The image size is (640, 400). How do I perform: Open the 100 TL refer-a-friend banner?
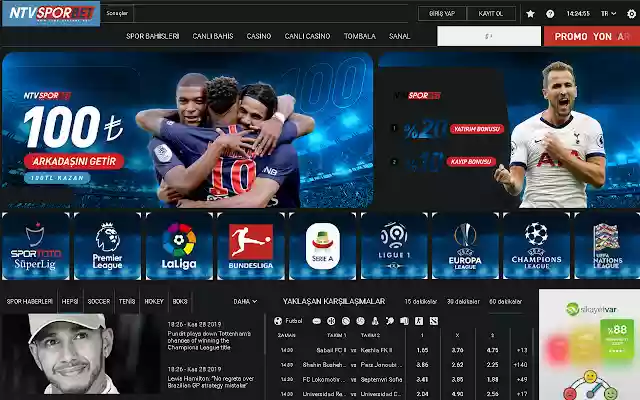coord(187,130)
